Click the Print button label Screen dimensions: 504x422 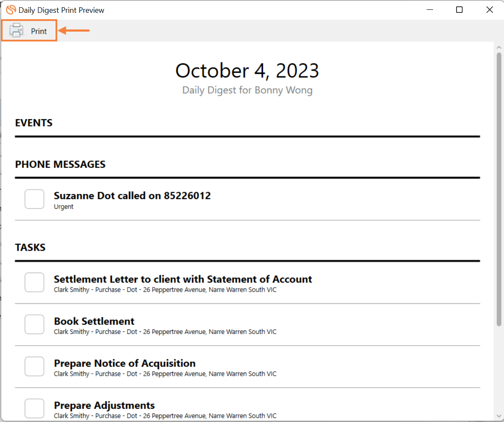tap(38, 31)
